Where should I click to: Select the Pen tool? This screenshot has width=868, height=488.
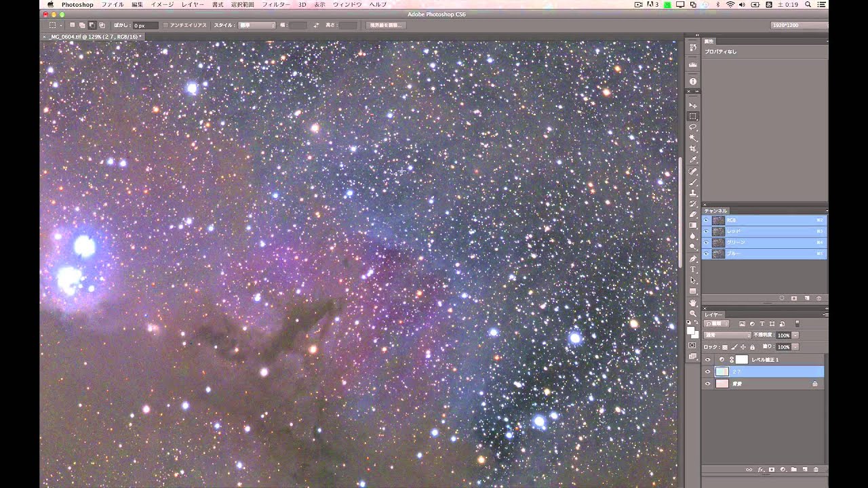(x=693, y=259)
